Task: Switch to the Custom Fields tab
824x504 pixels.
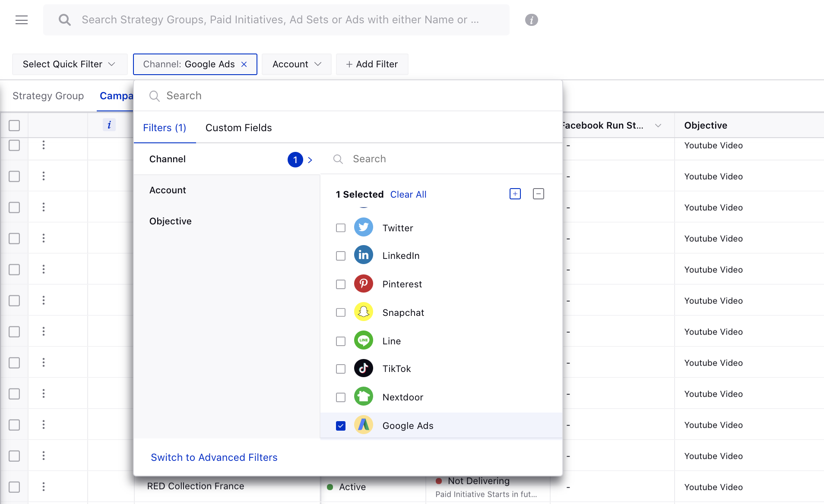Action: 239,128
